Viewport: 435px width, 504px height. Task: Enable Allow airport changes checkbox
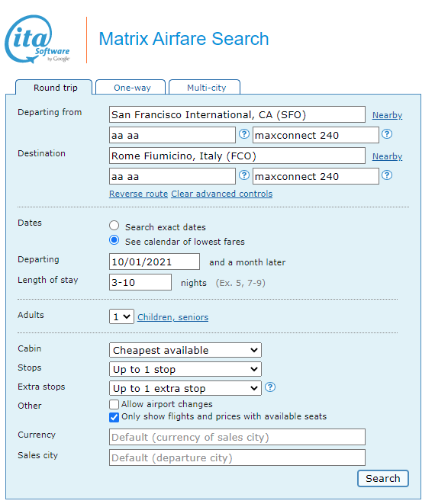coord(114,404)
